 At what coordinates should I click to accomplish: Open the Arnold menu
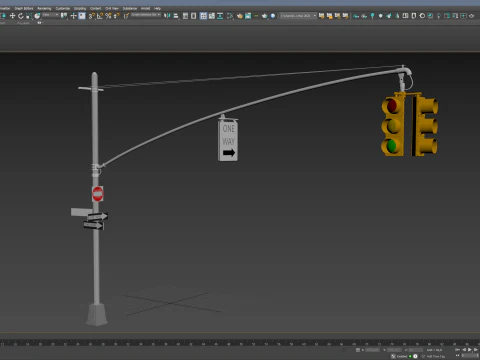tap(145, 8)
